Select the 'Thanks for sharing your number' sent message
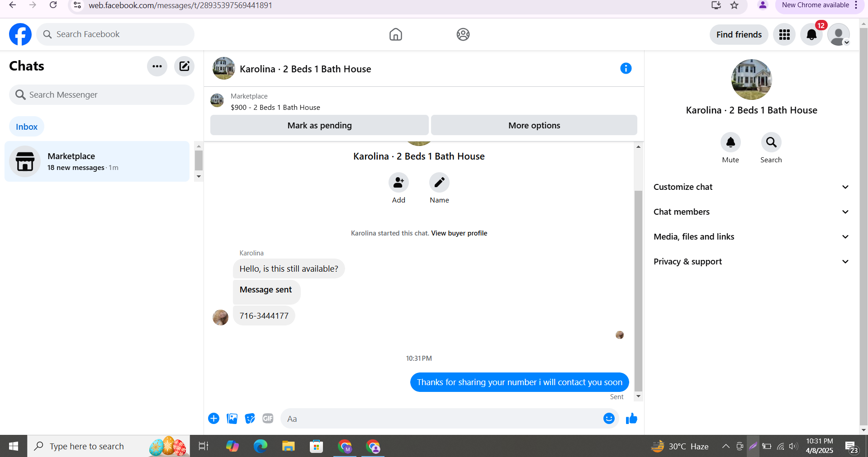This screenshot has height=457, width=868. (x=519, y=382)
